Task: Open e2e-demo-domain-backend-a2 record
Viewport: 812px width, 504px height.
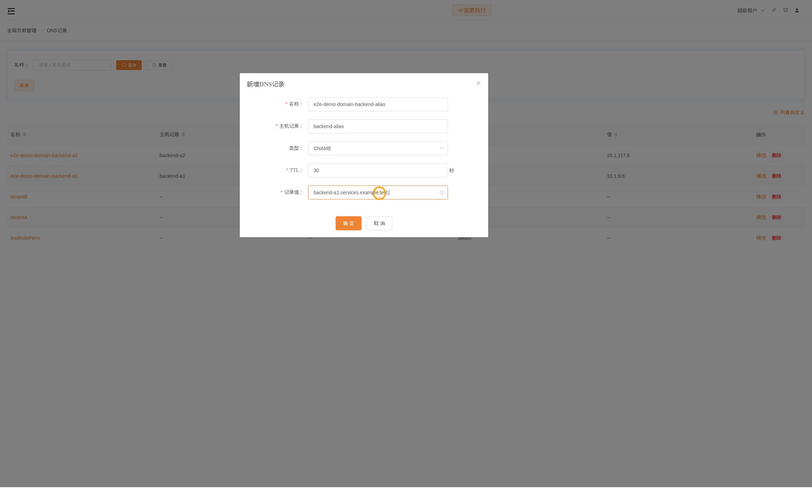Action: 44,155
